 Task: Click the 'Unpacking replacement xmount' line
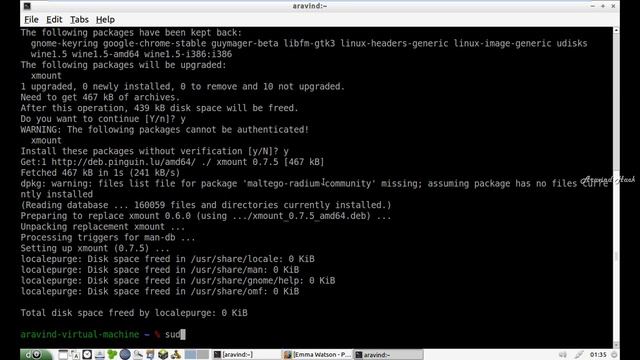(103, 227)
